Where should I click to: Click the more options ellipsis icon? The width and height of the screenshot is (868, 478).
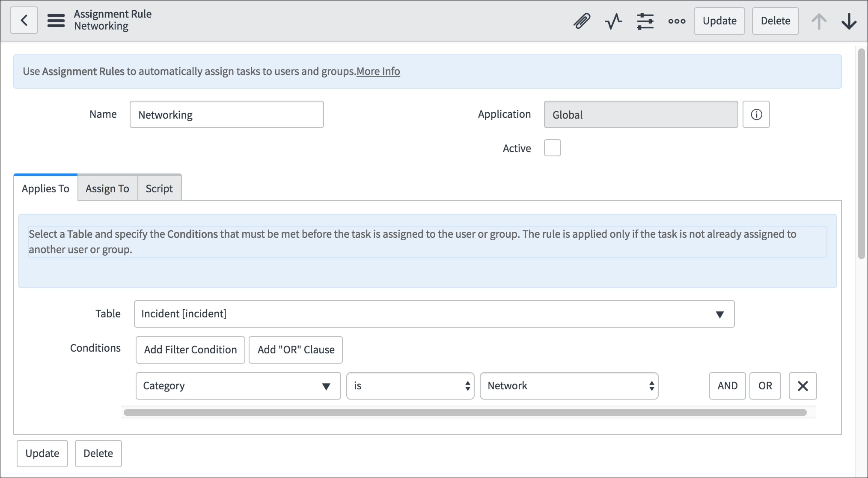click(676, 20)
